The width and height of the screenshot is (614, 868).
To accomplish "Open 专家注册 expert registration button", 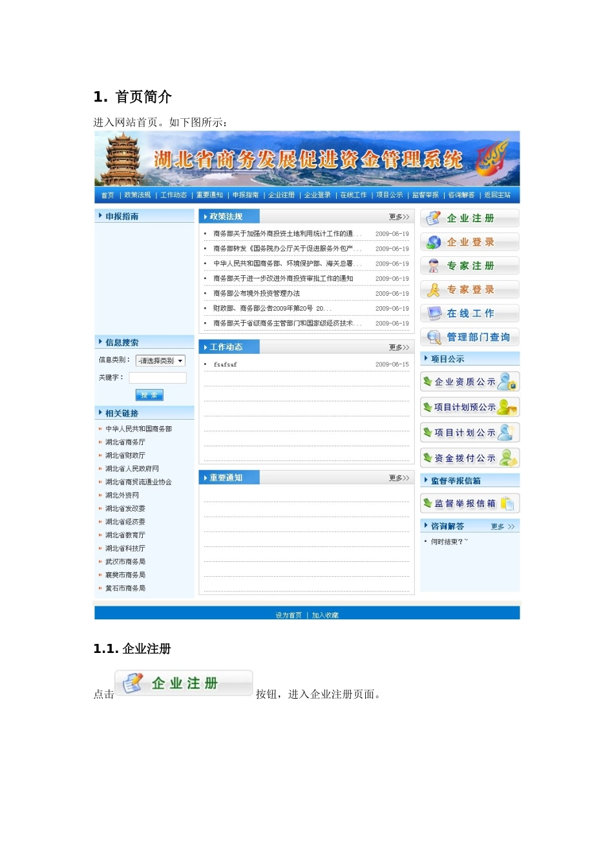I will [470, 266].
